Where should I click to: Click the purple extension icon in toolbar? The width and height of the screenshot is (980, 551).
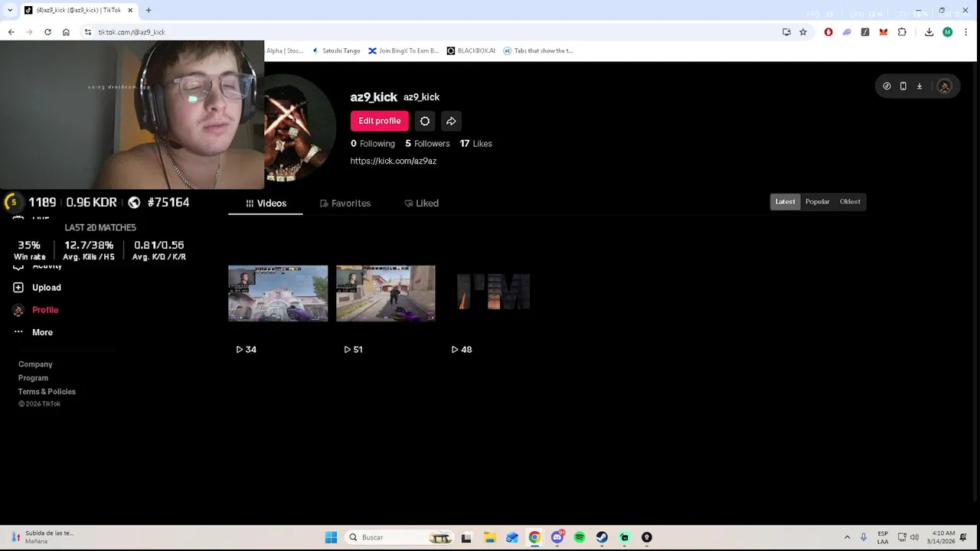(x=847, y=32)
